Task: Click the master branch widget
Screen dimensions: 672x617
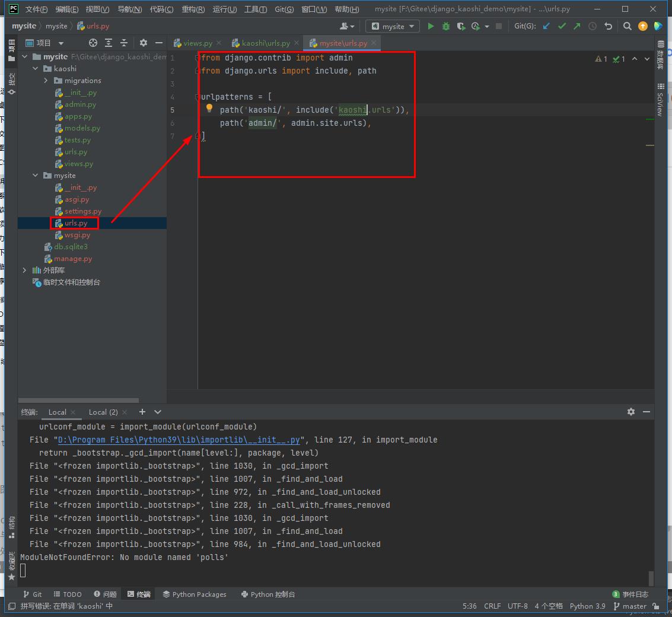Action: point(630,606)
